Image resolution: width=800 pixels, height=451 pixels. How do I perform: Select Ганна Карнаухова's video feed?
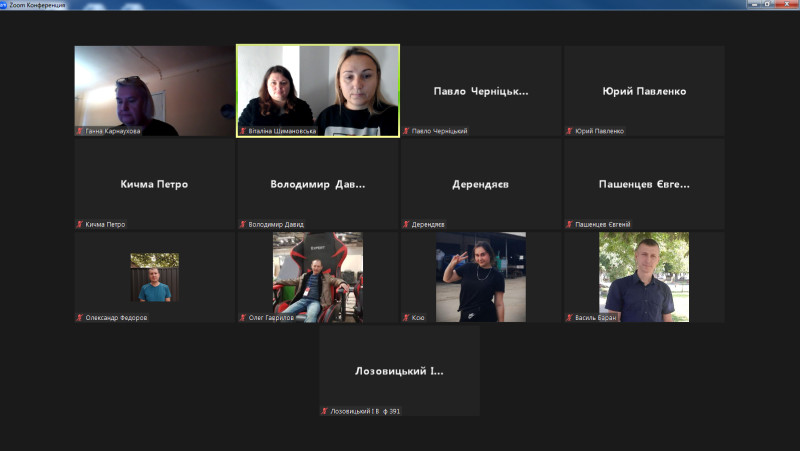click(154, 90)
